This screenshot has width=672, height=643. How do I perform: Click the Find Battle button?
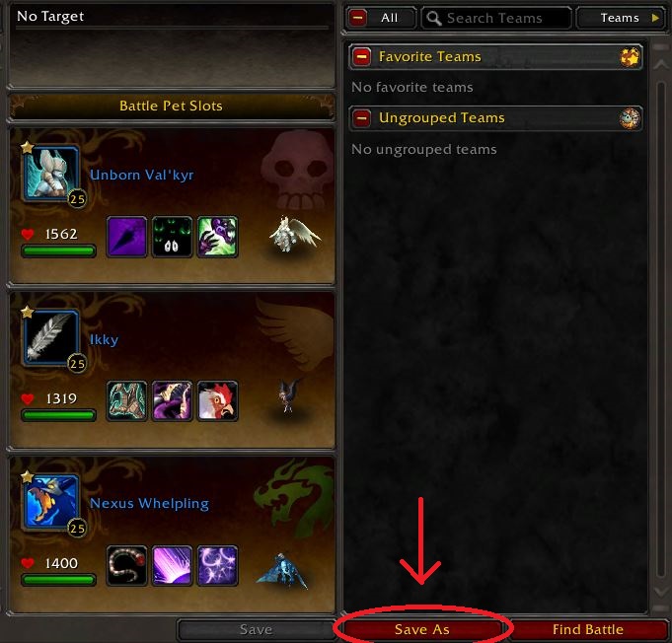[587, 629]
